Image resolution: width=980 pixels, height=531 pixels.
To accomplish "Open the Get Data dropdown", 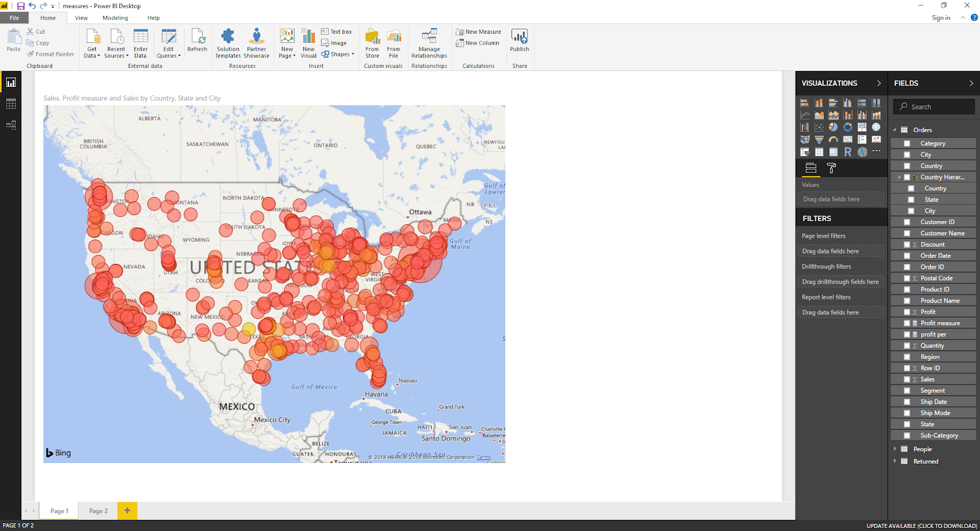I will pos(92,43).
